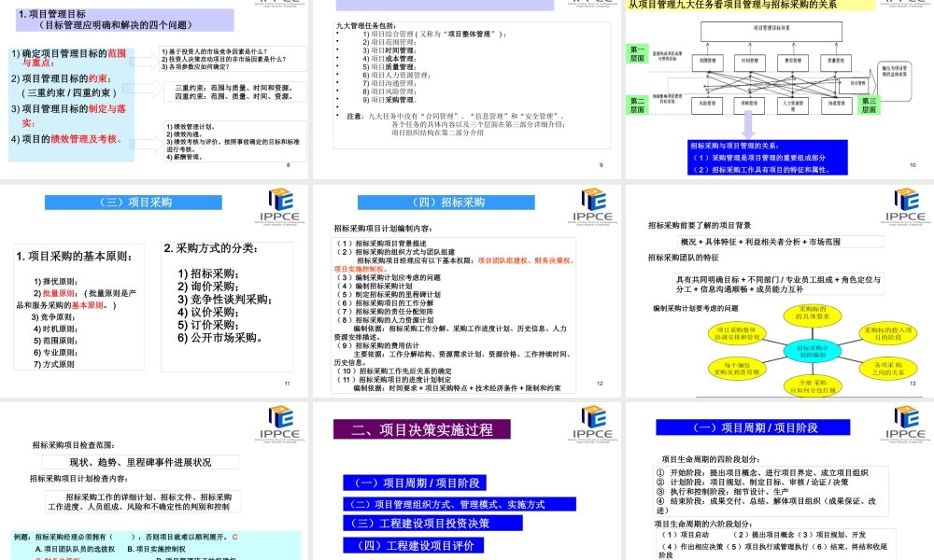Image resolution: width=934 pixels, height=560 pixels.
Task: Select slide 8 项目管理目标 thumbnail
Action: (154, 88)
